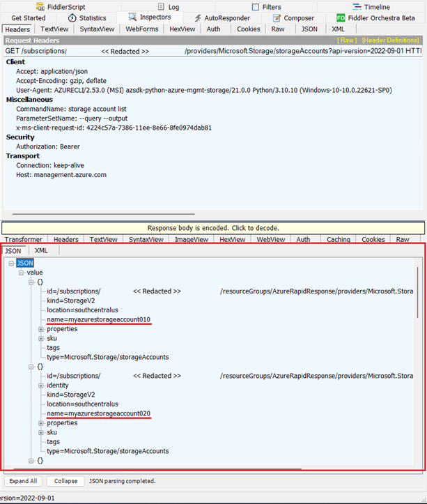The width and height of the screenshot is (427, 504).
Task: Open the Fiddler Orchestra Beta tab
Action: [x=375, y=18]
